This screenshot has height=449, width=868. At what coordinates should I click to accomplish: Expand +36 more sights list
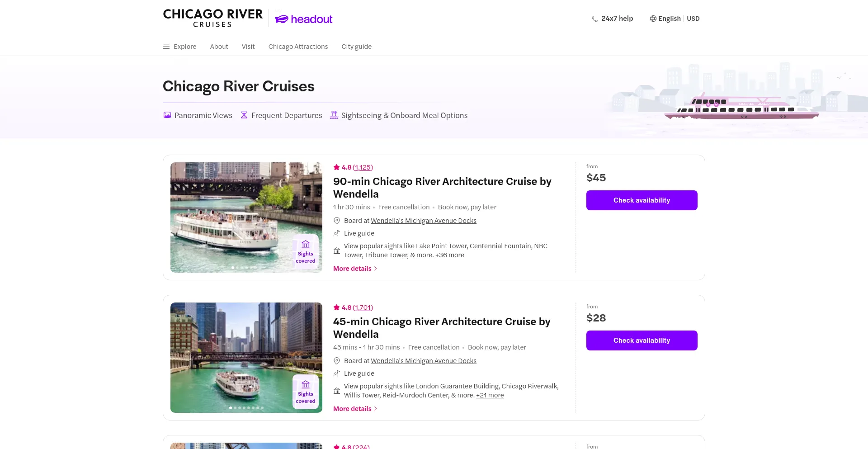(450, 255)
